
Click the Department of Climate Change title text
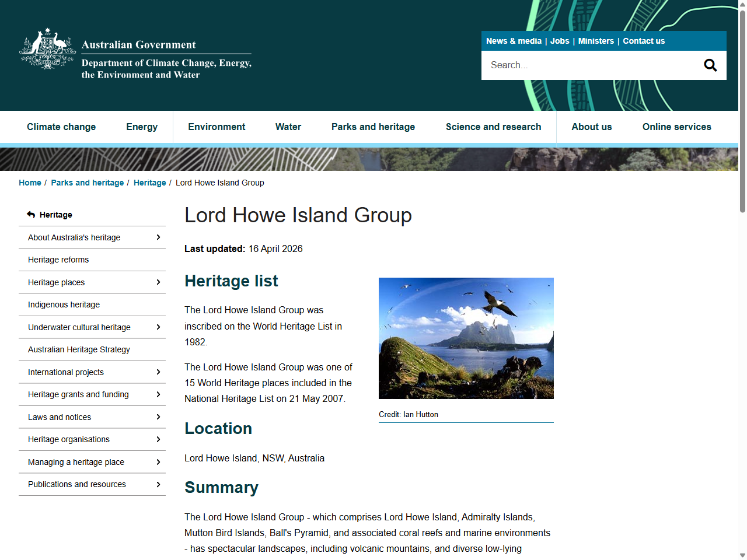pyautogui.click(x=166, y=69)
